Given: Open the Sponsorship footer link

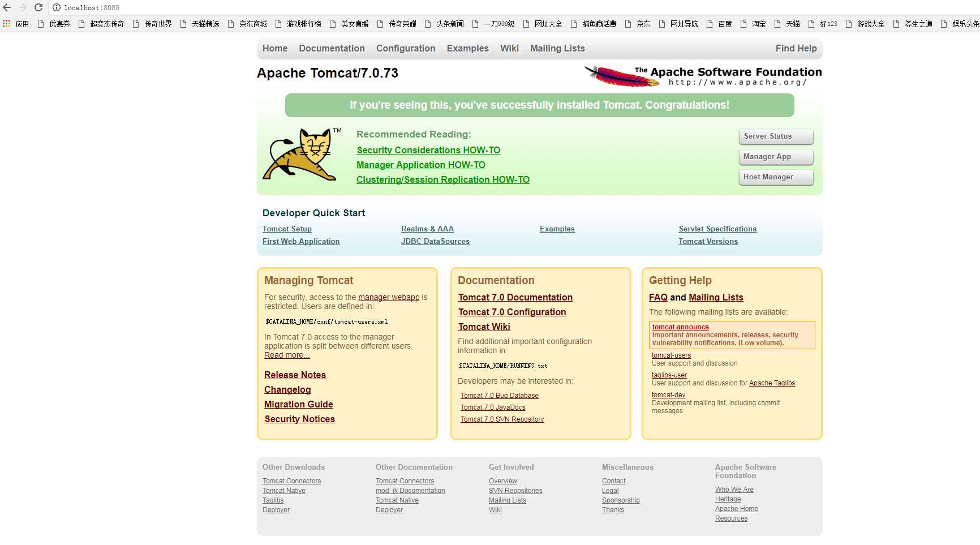Looking at the screenshot, I should click(621, 500).
